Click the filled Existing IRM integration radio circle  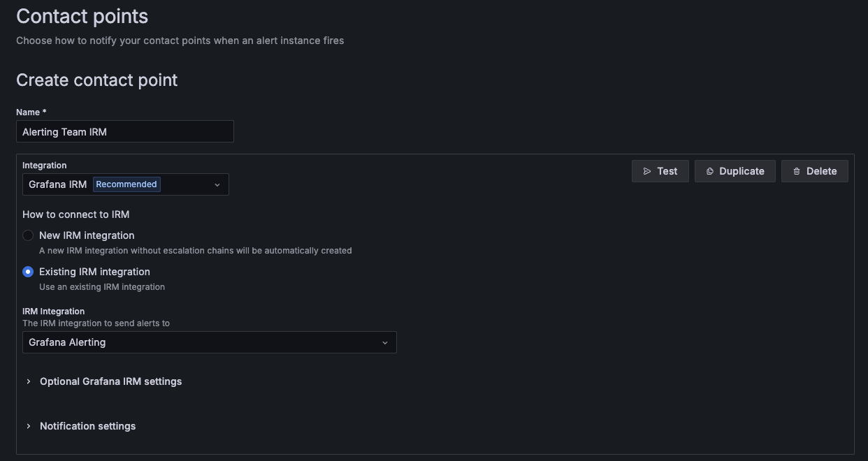tap(28, 271)
